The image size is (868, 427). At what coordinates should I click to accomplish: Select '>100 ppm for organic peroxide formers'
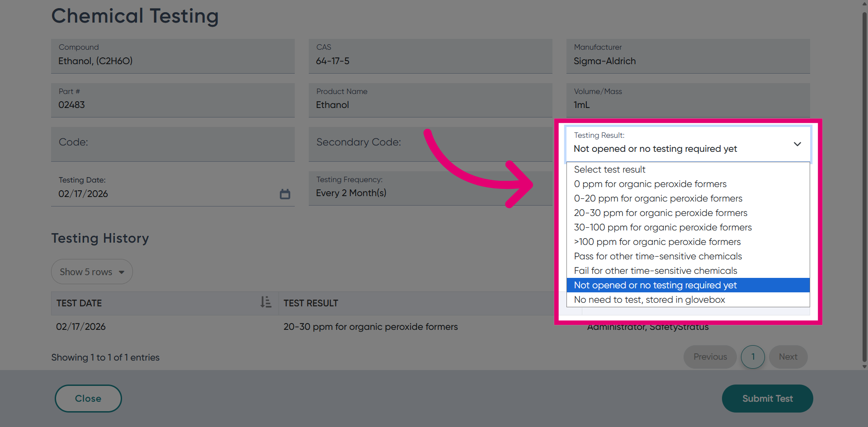tap(688, 242)
